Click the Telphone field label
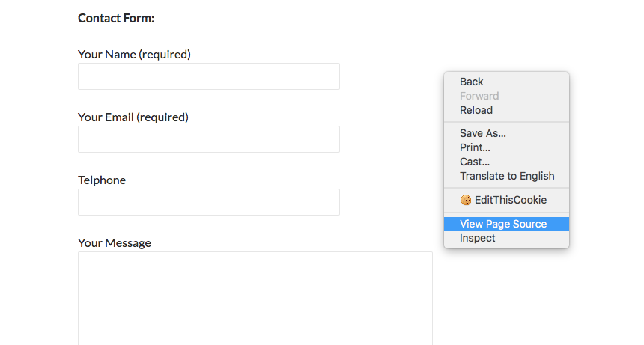 click(x=102, y=180)
